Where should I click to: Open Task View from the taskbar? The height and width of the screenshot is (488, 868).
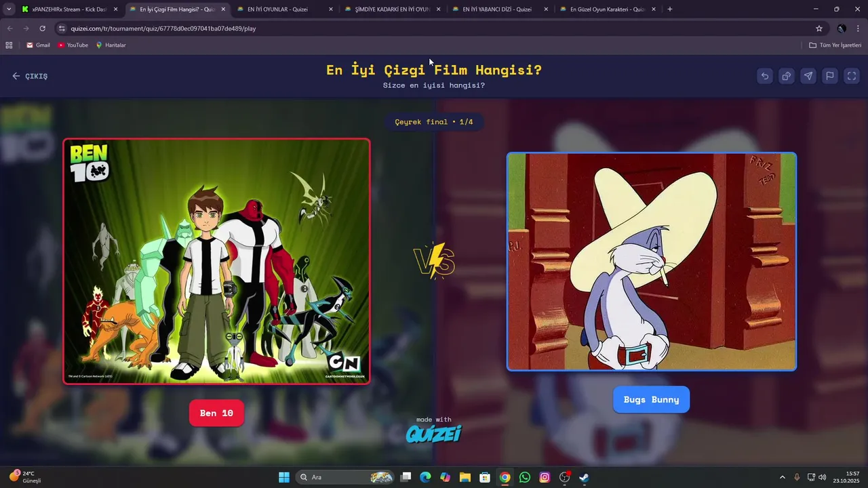coord(406,477)
